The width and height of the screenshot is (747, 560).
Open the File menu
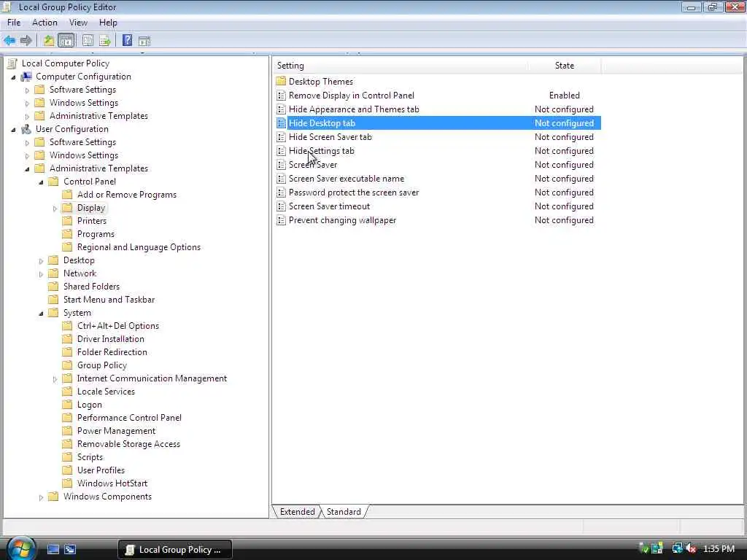point(14,23)
